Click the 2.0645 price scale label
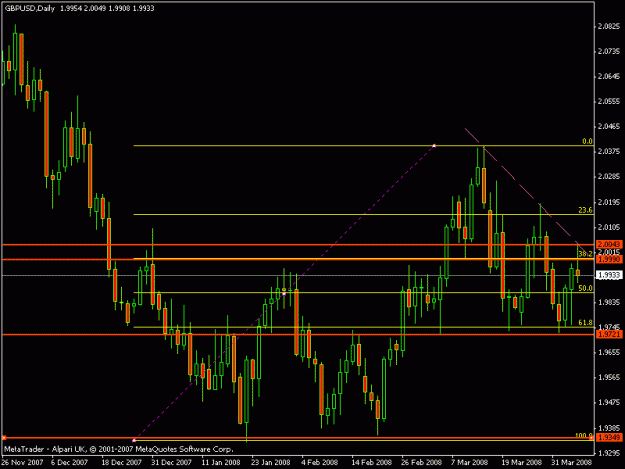The height and width of the screenshot is (469, 625). tap(609, 77)
